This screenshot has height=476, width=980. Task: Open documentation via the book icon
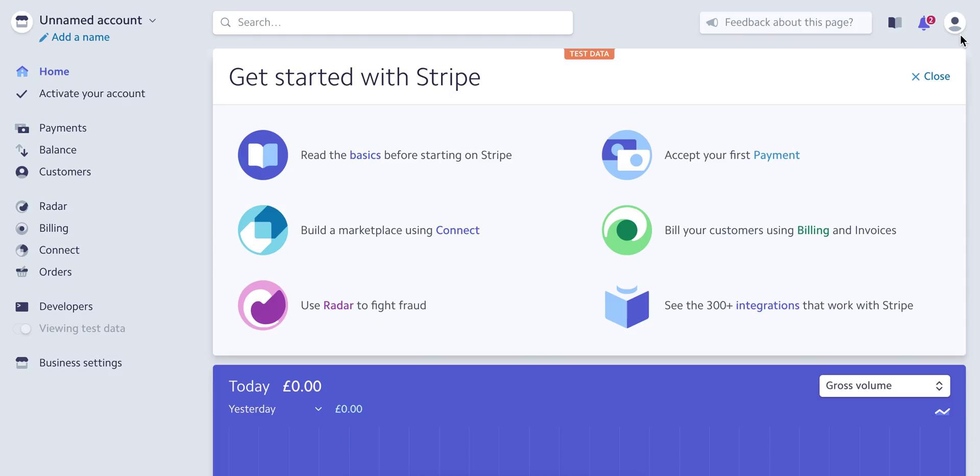click(x=895, y=22)
